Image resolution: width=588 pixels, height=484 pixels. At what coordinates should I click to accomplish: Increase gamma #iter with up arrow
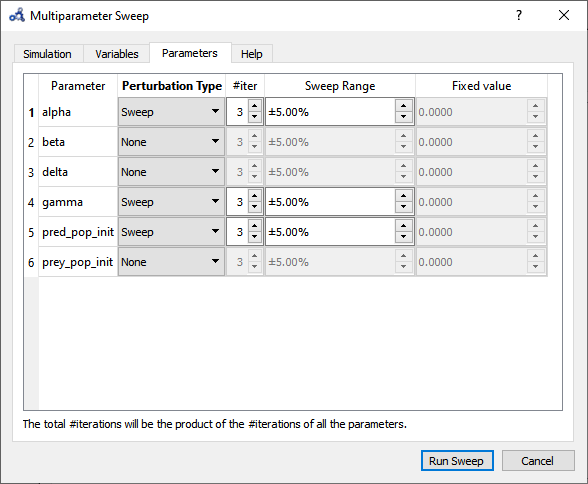(x=255, y=196)
